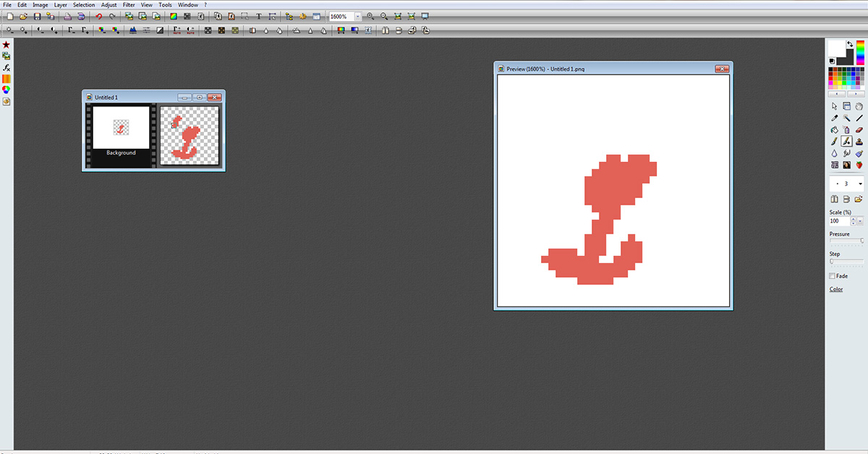Expand the 1600% zoom level dropdown
868x454 pixels.
[357, 16]
